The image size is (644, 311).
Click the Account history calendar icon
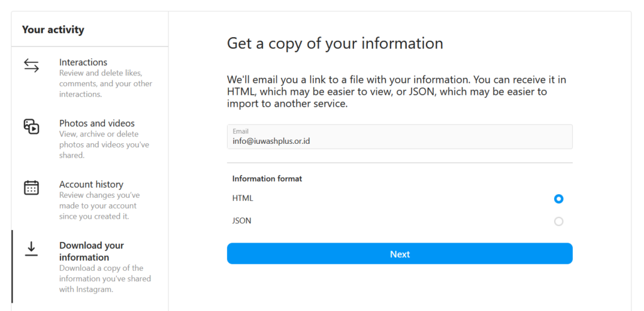(x=31, y=187)
